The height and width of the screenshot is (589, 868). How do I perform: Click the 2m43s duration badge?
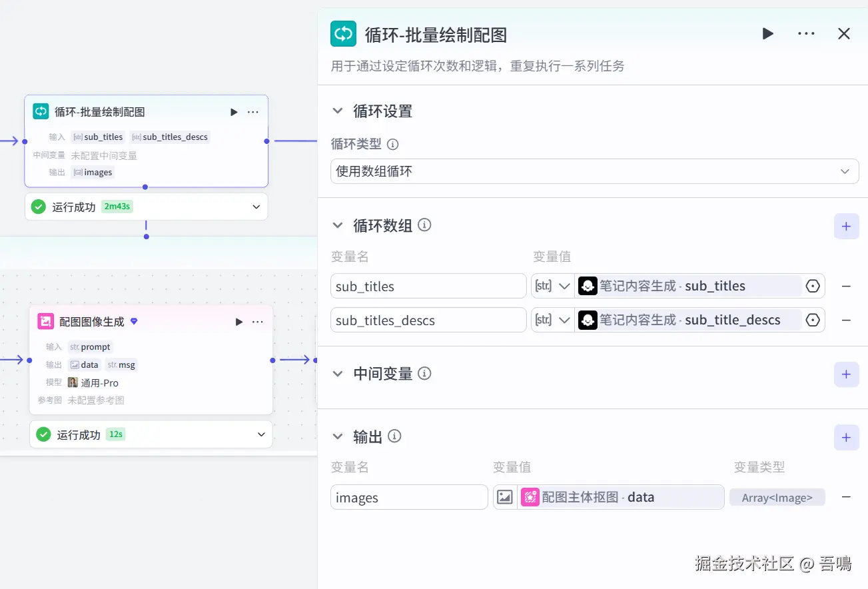pos(117,207)
